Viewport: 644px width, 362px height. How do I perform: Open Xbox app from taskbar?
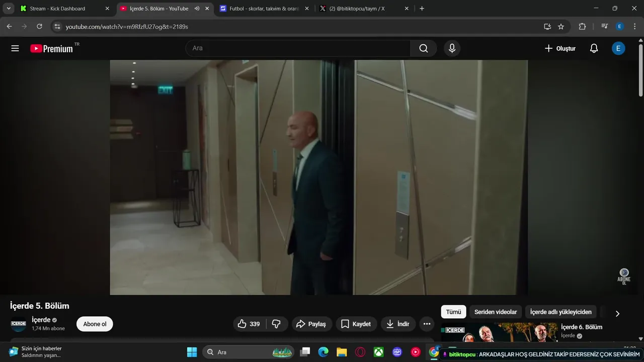tap(378, 352)
